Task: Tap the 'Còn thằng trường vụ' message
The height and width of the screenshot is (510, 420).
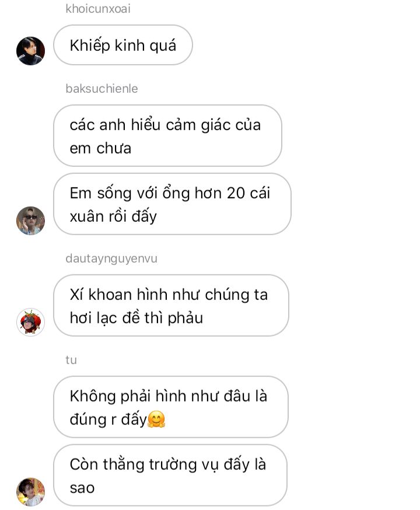Action: click(170, 475)
